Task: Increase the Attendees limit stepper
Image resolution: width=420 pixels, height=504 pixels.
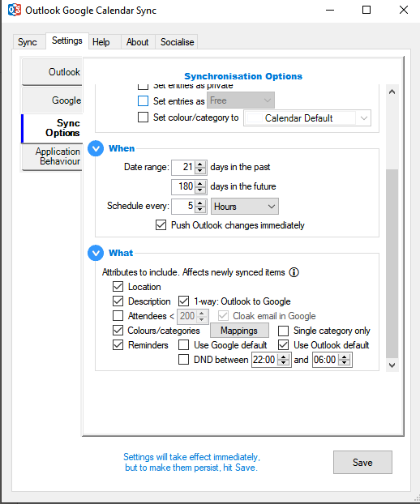Action: pyautogui.click(x=202, y=313)
